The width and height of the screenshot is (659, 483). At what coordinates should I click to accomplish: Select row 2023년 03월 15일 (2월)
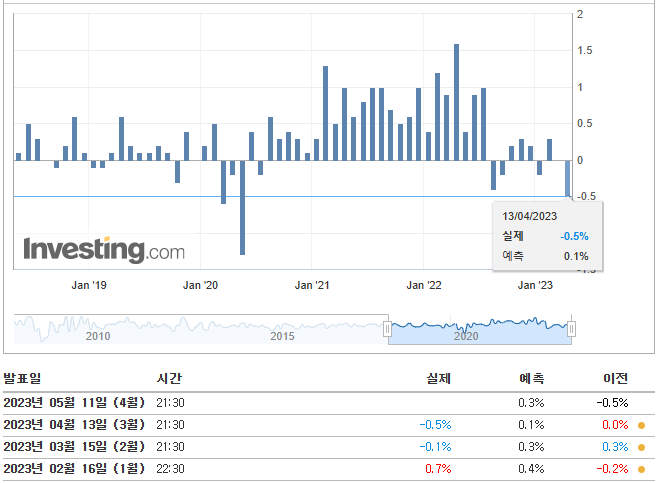coord(329,447)
